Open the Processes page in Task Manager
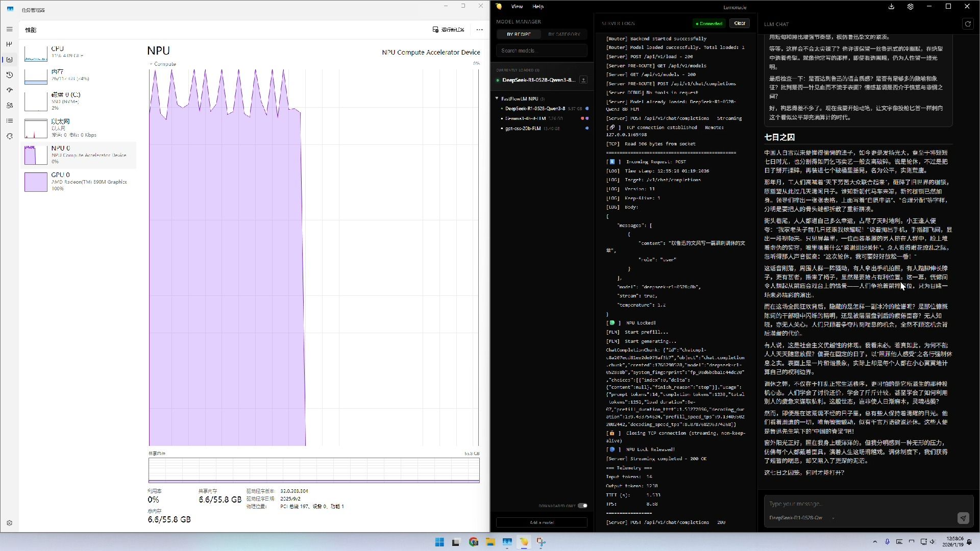980x551 pixels. click(9, 44)
